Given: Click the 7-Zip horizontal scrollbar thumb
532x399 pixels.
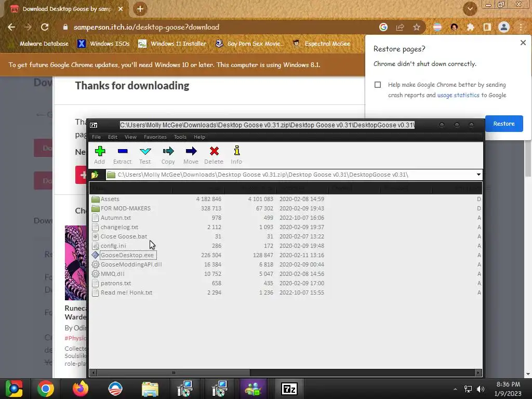Looking at the screenshot, I should 174,373.
